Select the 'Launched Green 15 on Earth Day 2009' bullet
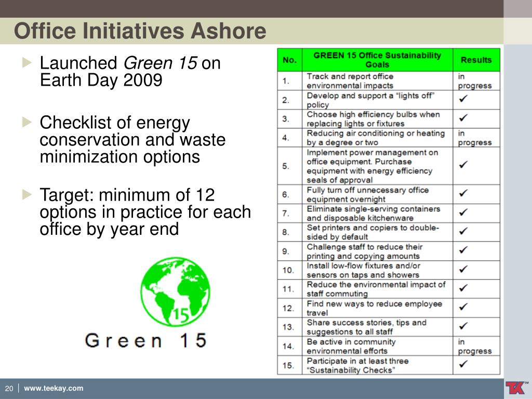Viewport: 532px width, 399px height. pyautogui.click(x=130, y=72)
